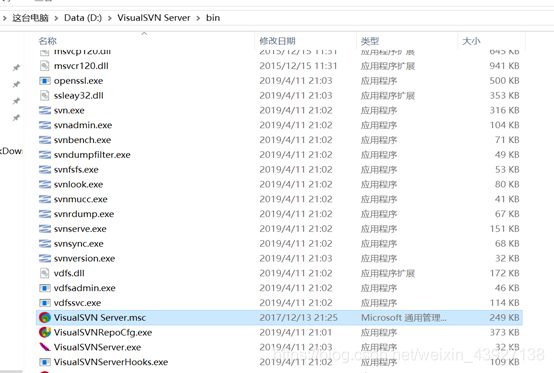Click the date 2017/12/13 21:25
This screenshot has height=373, width=554.
(x=299, y=318)
